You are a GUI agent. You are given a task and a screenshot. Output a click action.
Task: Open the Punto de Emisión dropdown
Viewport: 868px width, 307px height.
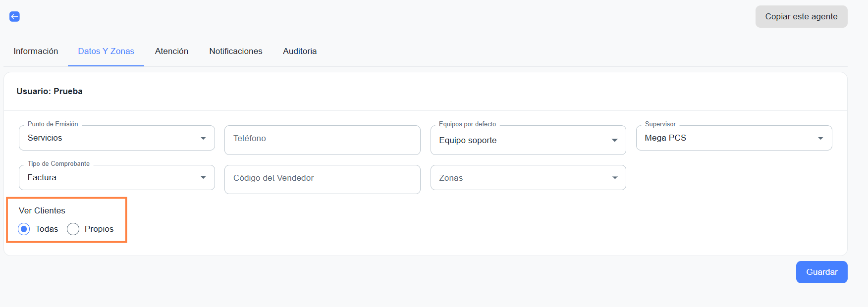coord(116,138)
